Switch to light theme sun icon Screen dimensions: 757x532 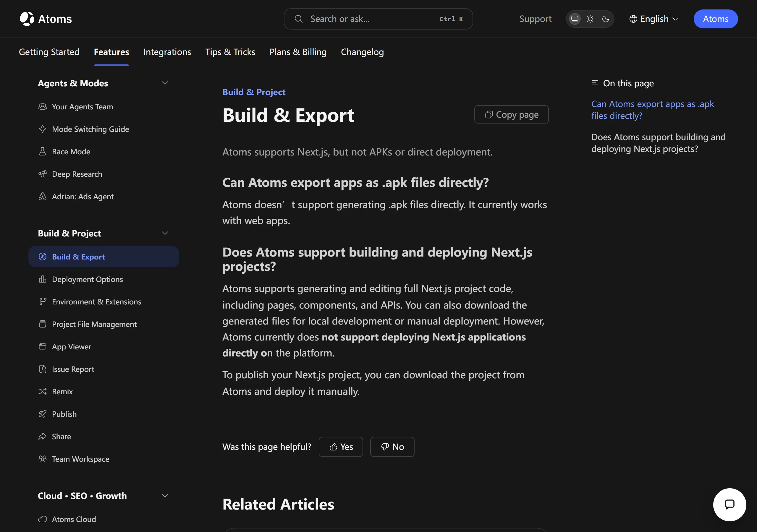pyautogui.click(x=590, y=19)
